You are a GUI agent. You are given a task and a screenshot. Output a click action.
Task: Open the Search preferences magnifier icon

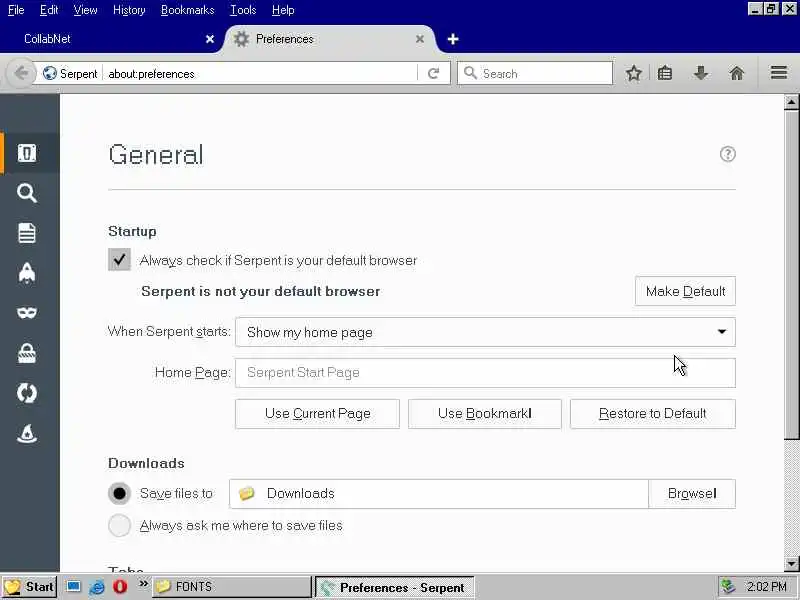[x=27, y=193]
